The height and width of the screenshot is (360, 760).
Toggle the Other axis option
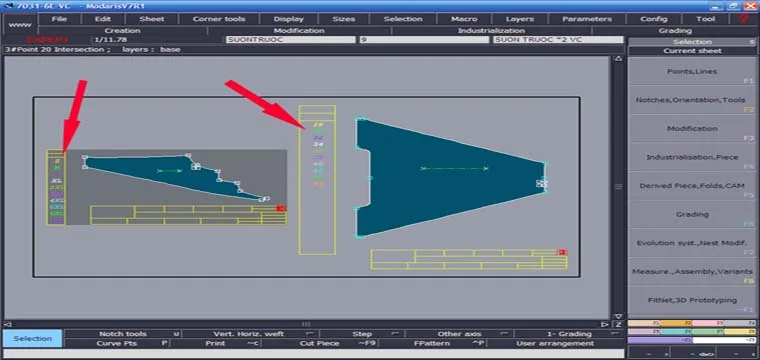tap(459, 334)
